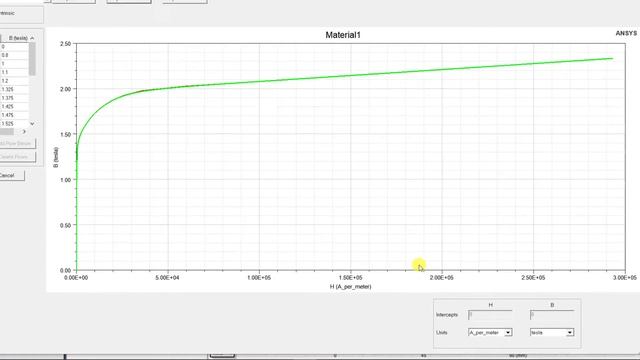Click the table's horizontal scroll-right arrow
Image resolution: width=640 pixels, height=360 pixels.
click(x=24, y=131)
